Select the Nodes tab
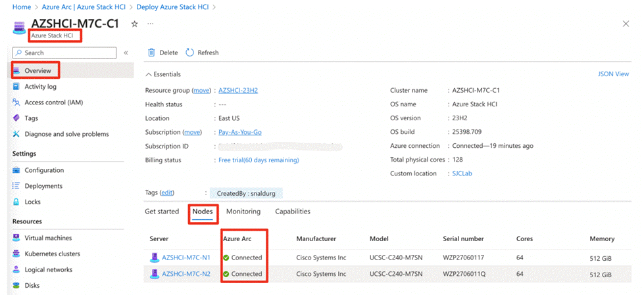 [203, 212]
